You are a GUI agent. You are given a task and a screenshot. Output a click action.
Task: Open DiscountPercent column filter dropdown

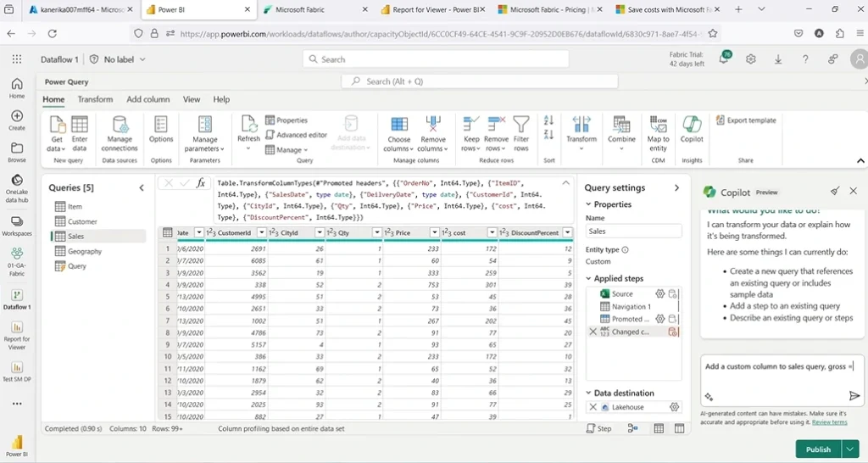pyautogui.click(x=567, y=232)
